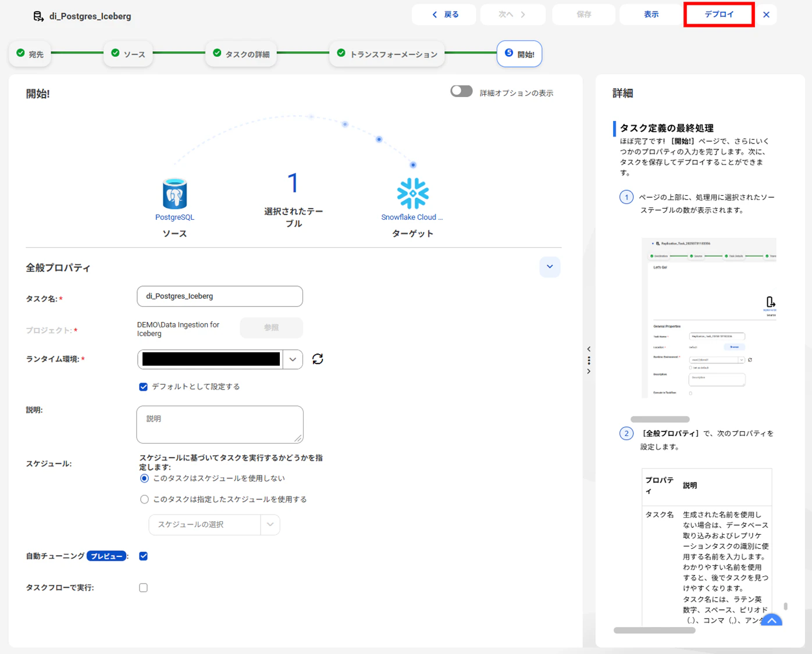This screenshot has width=812, height=654.
Task: Go to the トランスフォーメーション step
Action: (x=387, y=54)
